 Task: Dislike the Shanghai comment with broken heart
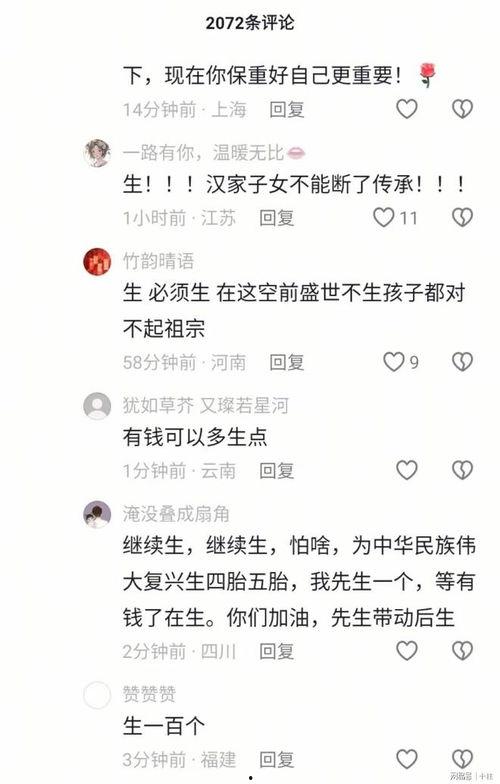[x=462, y=108]
